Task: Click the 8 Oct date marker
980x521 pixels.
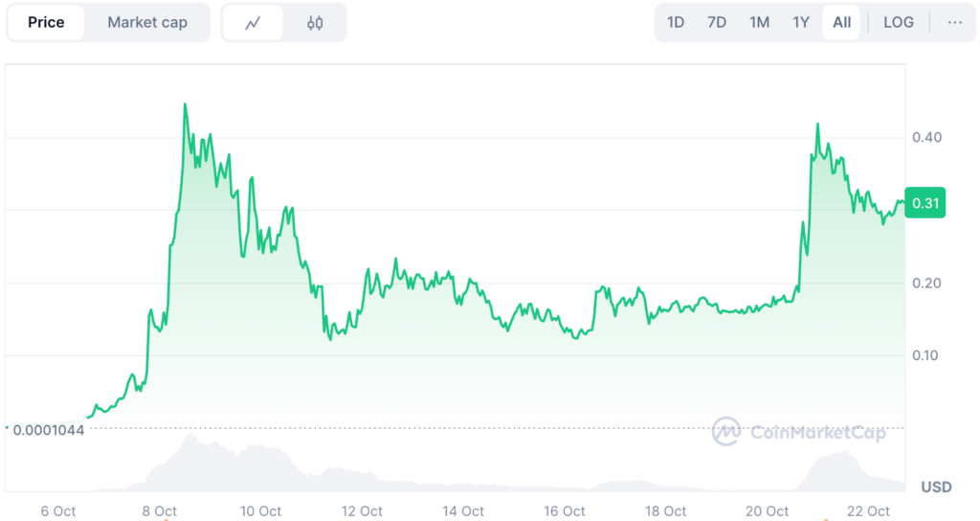Action: pos(160,510)
